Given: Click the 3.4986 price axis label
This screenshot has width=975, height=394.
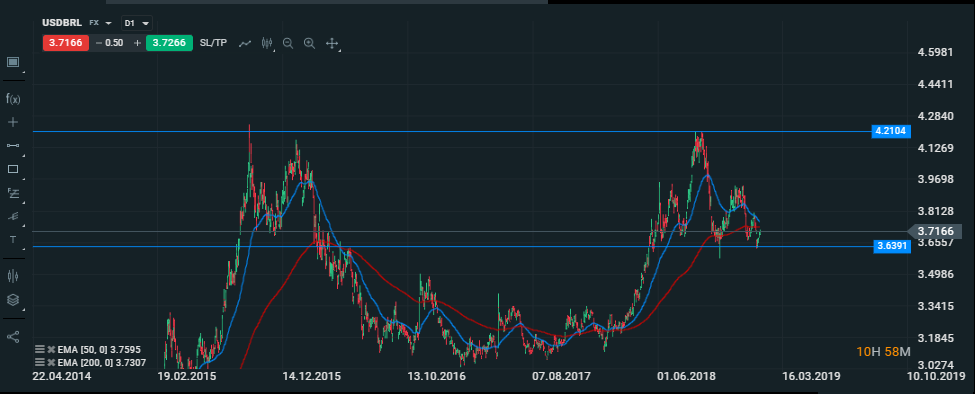Looking at the screenshot, I should [936, 274].
